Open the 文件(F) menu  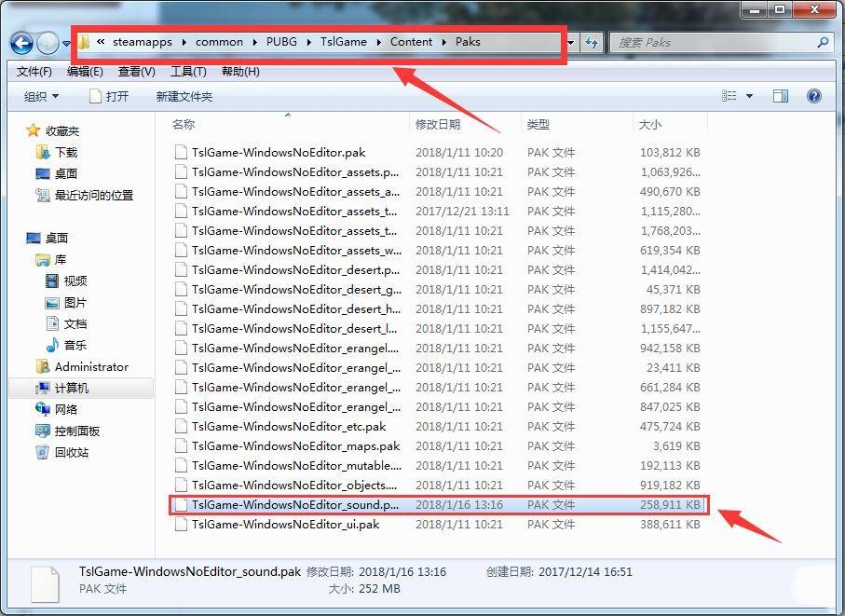pyautogui.click(x=34, y=71)
